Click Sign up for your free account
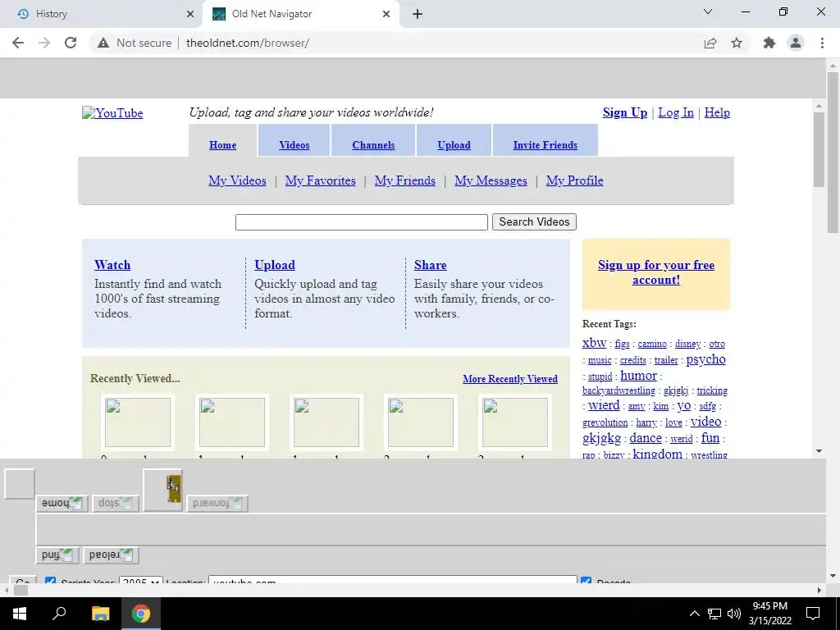Viewport: 840px width, 630px height. coord(655,272)
